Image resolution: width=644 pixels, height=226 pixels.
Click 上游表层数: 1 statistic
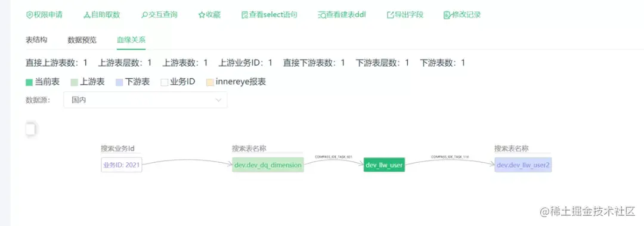coord(125,63)
